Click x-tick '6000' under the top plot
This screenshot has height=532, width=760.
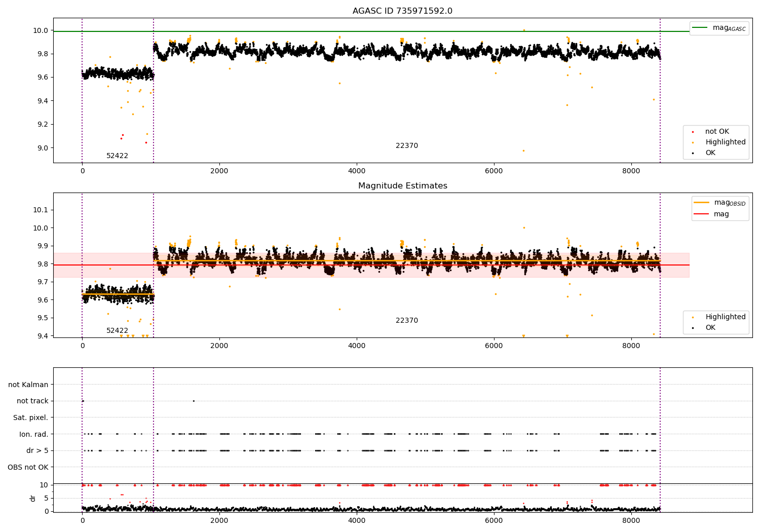click(494, 171)
